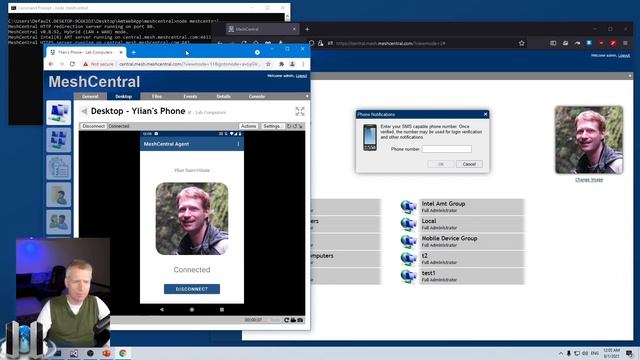Open new tab in Chrome window
The width and height of the screenshot is (640, 360).
pos(133,52)
